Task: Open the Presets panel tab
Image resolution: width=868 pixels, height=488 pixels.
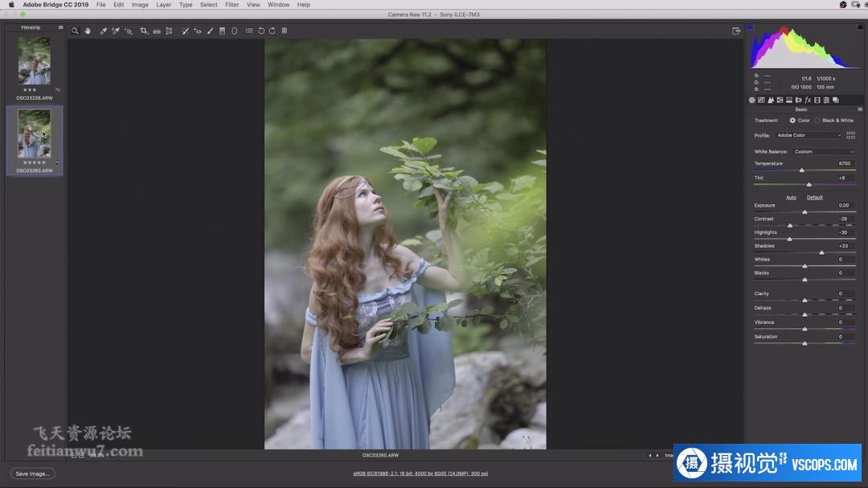Action: (x=826, y=100)
